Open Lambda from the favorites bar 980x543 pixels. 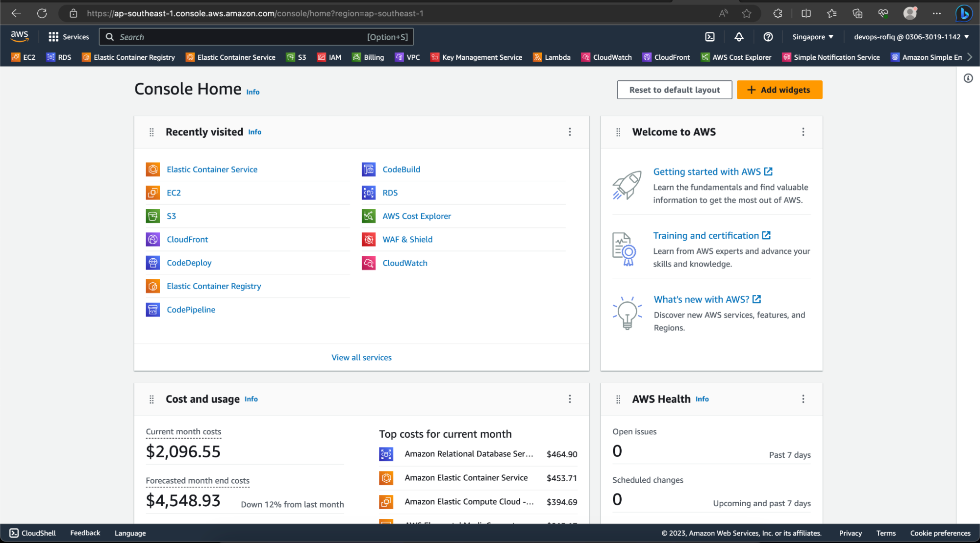coord(552,57)
